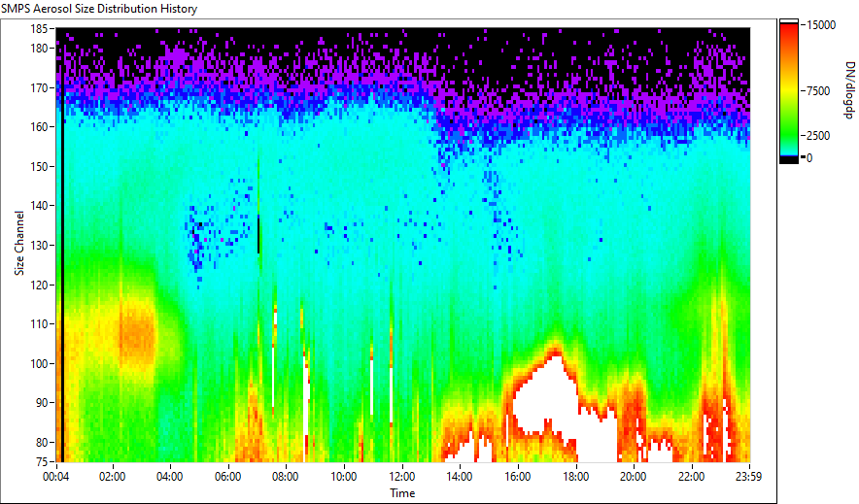Click the intensity heat map plot area
Screen dimensions: 859x504
click(x=403, y=245)
